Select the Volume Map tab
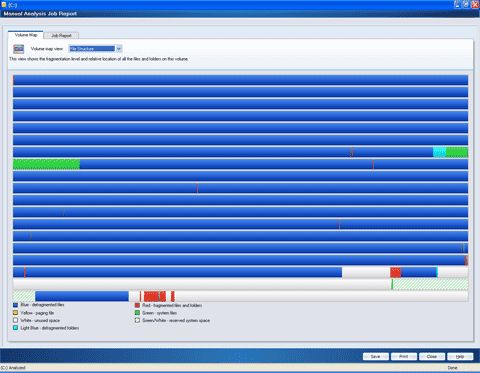Screen dimensions: 480x373 pyautogui.click(x=26, y=35)
